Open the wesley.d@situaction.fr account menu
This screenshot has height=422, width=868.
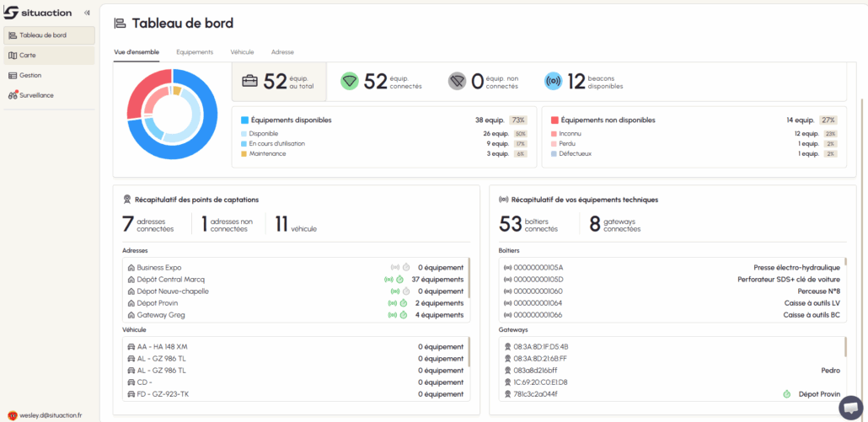click(x=46, y=414)
